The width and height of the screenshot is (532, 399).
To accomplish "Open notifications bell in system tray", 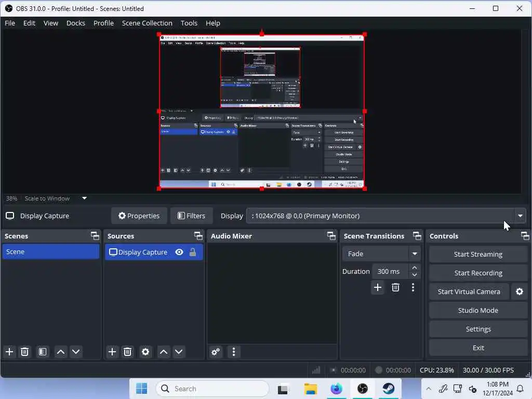I will 520,389.
